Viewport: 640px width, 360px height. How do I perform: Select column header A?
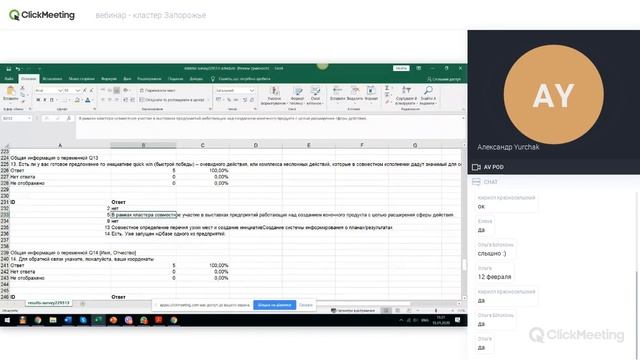tap(60, 145)
